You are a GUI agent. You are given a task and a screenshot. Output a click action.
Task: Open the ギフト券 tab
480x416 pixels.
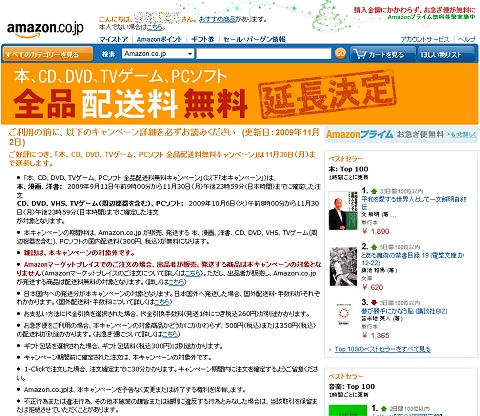point(202,39)
